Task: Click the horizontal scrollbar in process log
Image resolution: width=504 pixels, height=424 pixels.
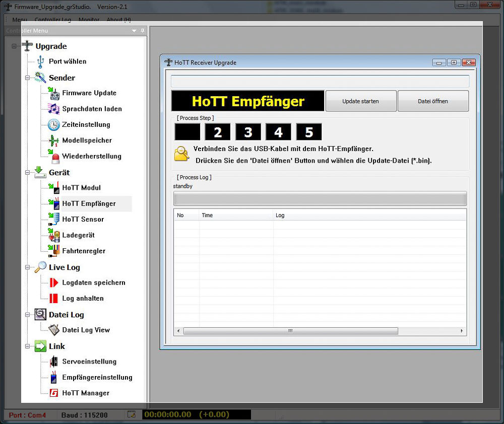Action: click(x=290, y=331)
